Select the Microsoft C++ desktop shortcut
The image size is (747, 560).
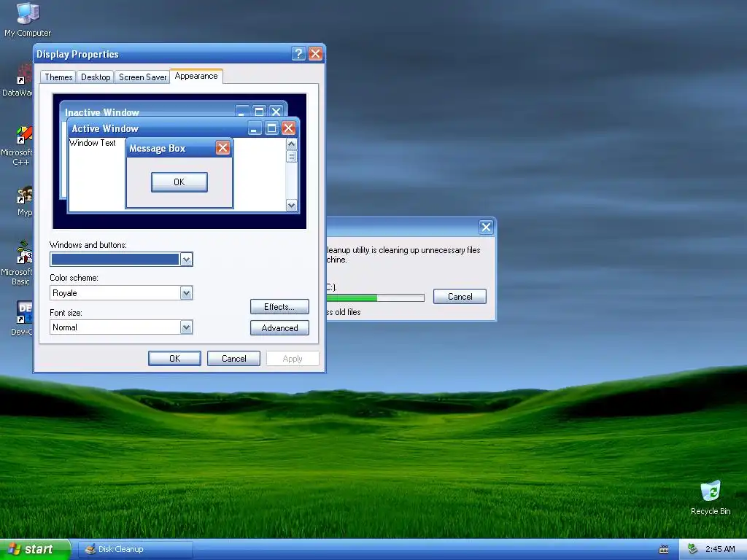click(x=19, y=145)
